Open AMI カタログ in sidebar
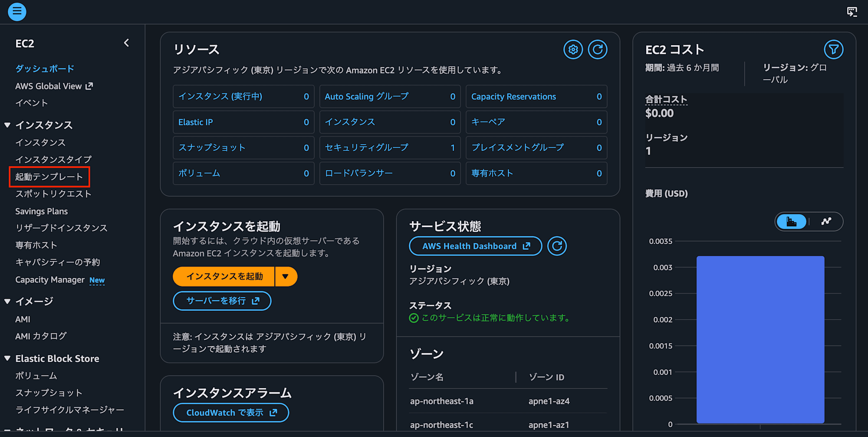The width and height of the screenshot is (868, 437). pos(41,336)
